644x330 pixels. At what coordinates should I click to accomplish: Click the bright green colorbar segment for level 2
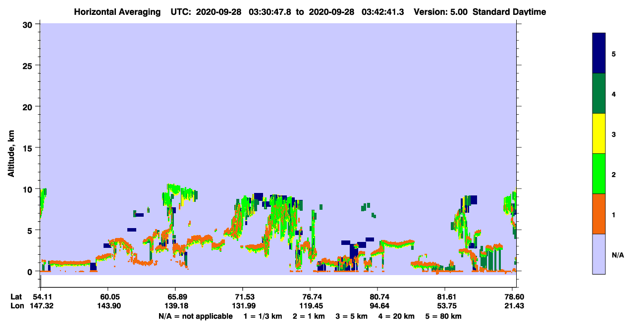coord(599,174)
